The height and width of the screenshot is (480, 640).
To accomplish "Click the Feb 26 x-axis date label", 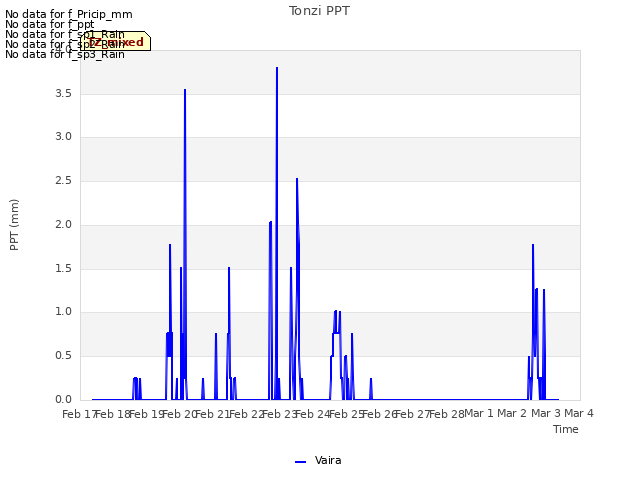I will pyautogui.click(x=380, y=414).
